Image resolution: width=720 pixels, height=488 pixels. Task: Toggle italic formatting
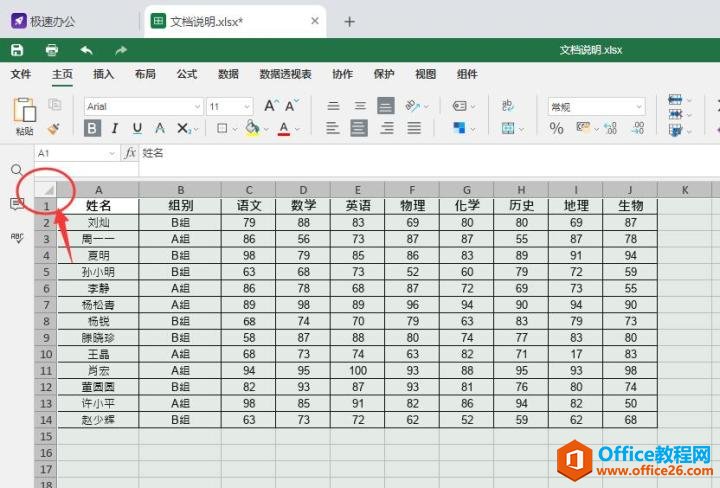115,128
